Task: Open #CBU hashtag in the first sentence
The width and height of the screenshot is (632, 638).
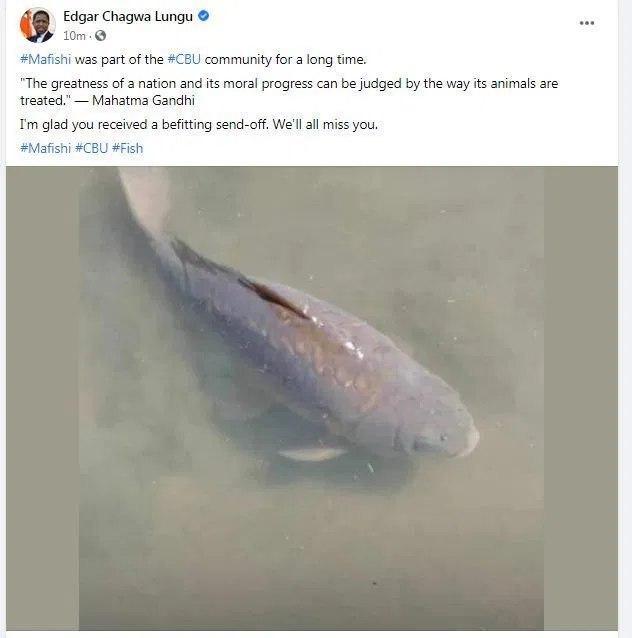Action: (x=184, y=59)
